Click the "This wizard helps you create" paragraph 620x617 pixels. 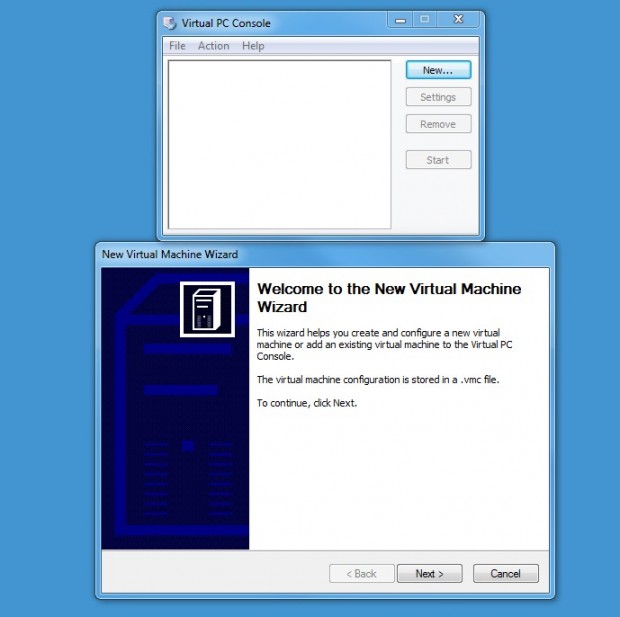coord(384,344)
